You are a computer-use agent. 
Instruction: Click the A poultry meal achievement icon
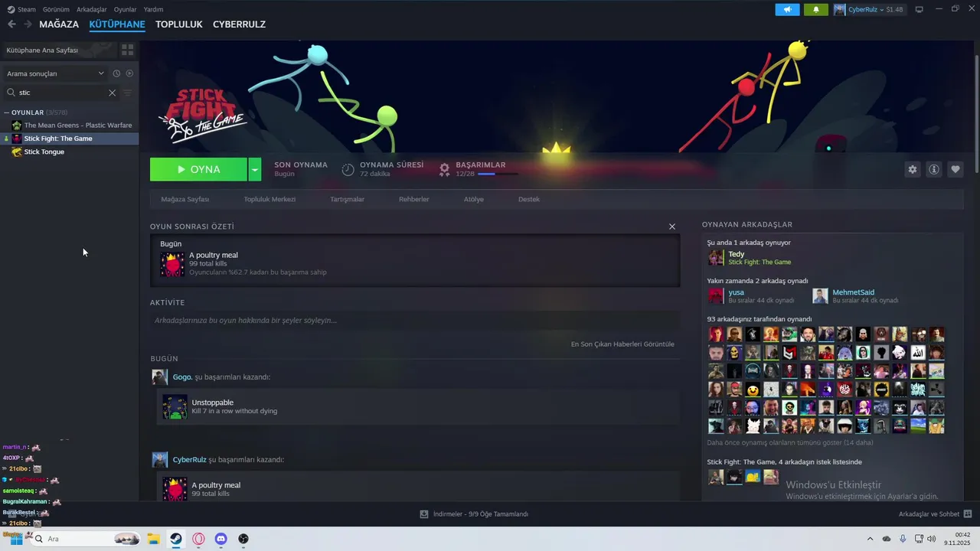click(172, 264)
